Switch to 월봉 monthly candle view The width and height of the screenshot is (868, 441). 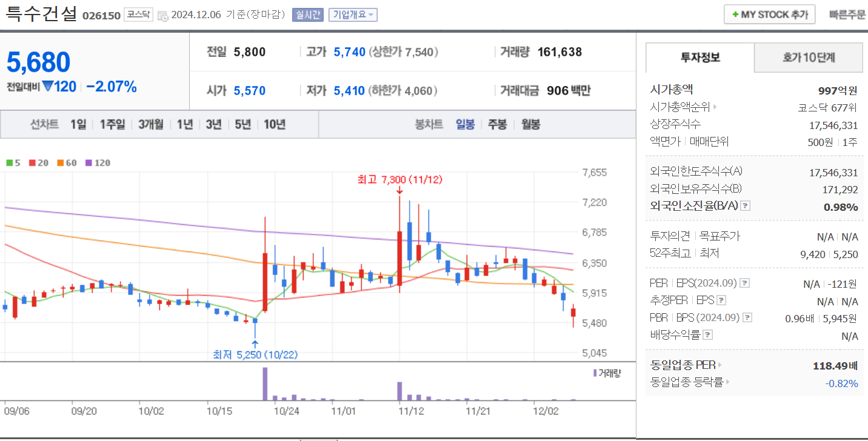(529, 124)
